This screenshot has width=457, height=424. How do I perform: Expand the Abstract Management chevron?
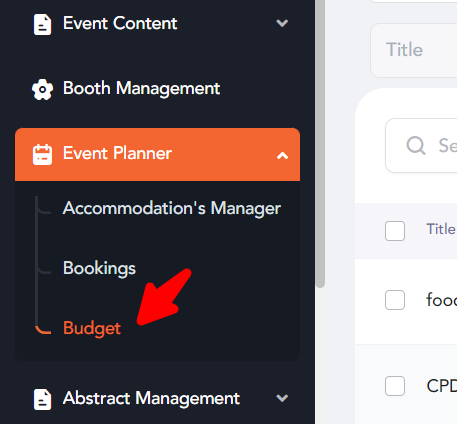(282, 398)
